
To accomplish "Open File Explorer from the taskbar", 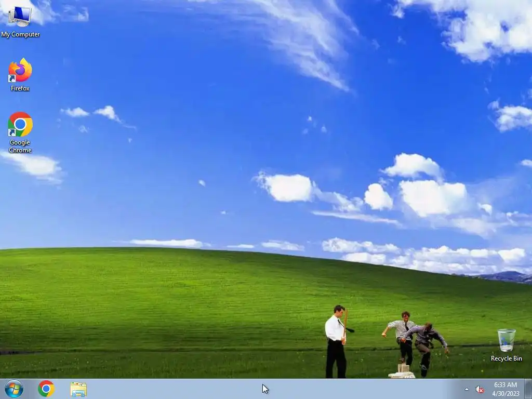I will pos(78,389).
